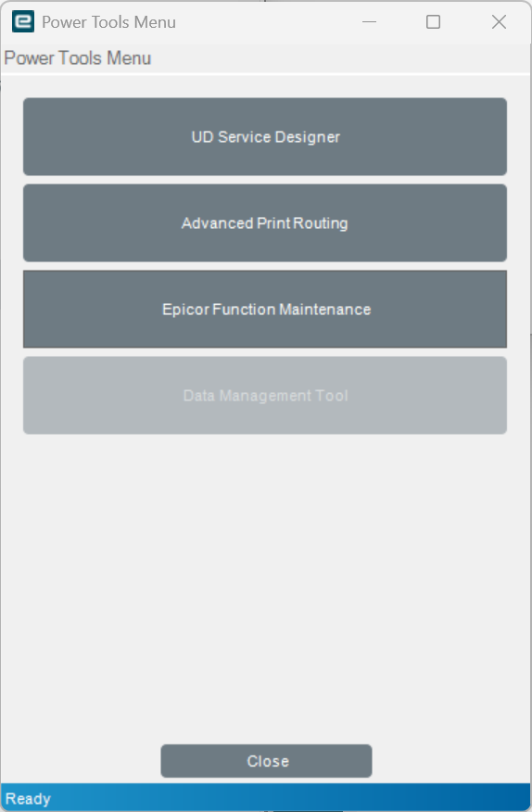532x812 pixels.
Task: Open Epicor Function Maintenance
Action: coord(265,310)
